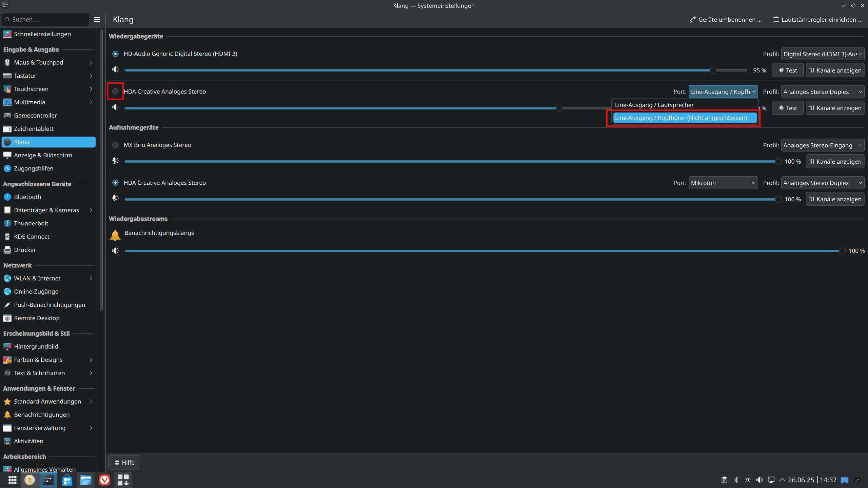The width and height of the screenshot is (868, 488).
Task: Mute the HDMI 3 playback device speaker icon
Action: (115, 69)
